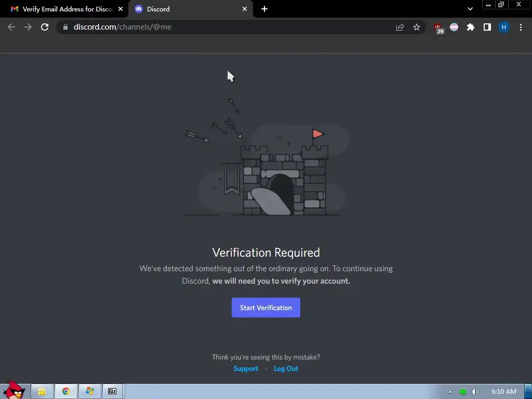Image resolution: width=532 pixels, height=399 pixels.
Task: Open the Support link
Action: coord(246,368)
